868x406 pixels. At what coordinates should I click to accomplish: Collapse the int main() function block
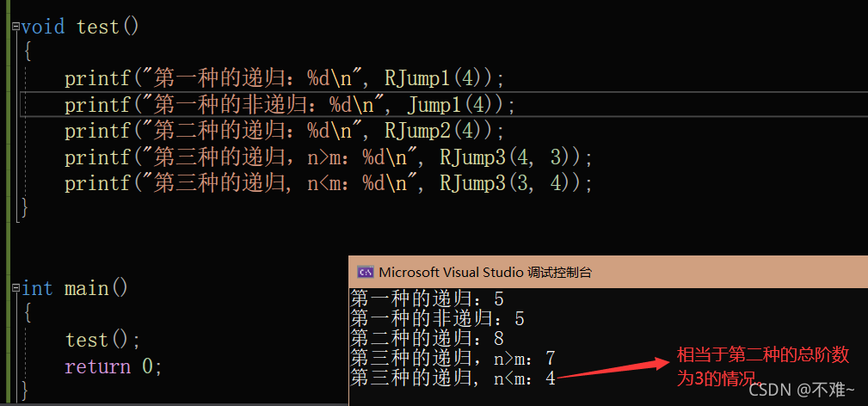[15, 288]
